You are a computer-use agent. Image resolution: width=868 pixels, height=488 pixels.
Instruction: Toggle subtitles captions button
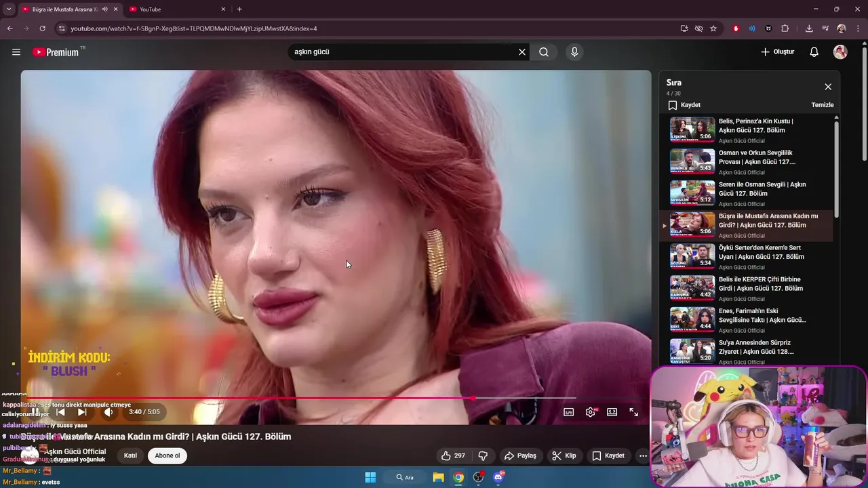(x=569, y=412)
